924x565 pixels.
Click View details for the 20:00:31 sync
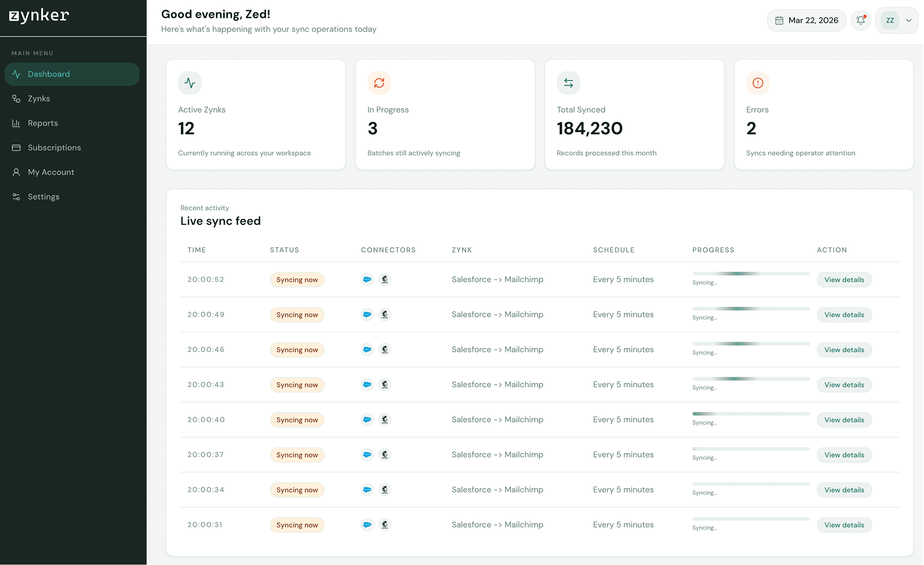pyautogui.click(x=844, y=525)
